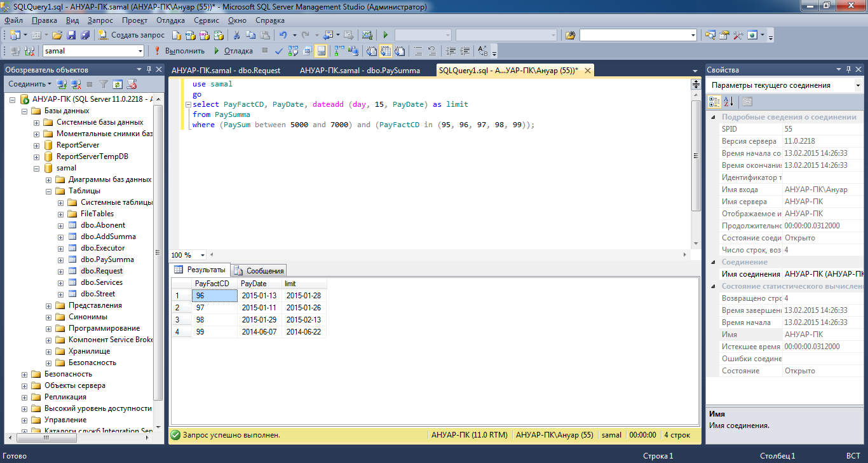Open the Запрос menu
The width and height of the screenshot is (868, 463).
tap(100, 20)
